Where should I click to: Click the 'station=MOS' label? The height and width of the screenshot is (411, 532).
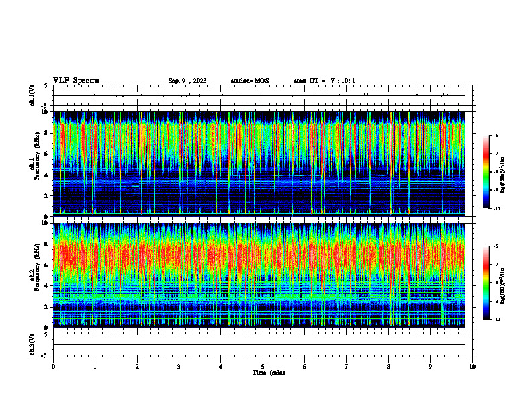click(250, 81)
